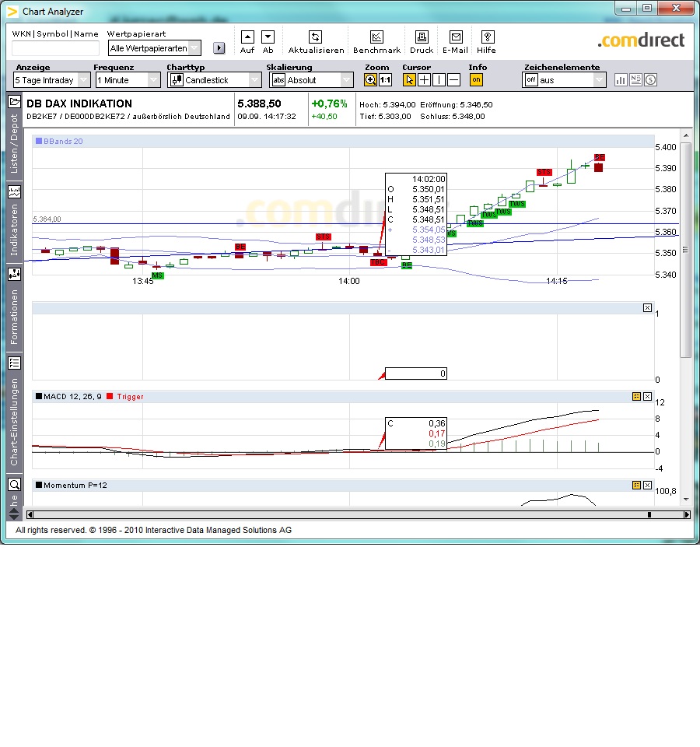Switch to the Formationen side tab
This screenshot has width=700, height=747.
tap(14, 317)
